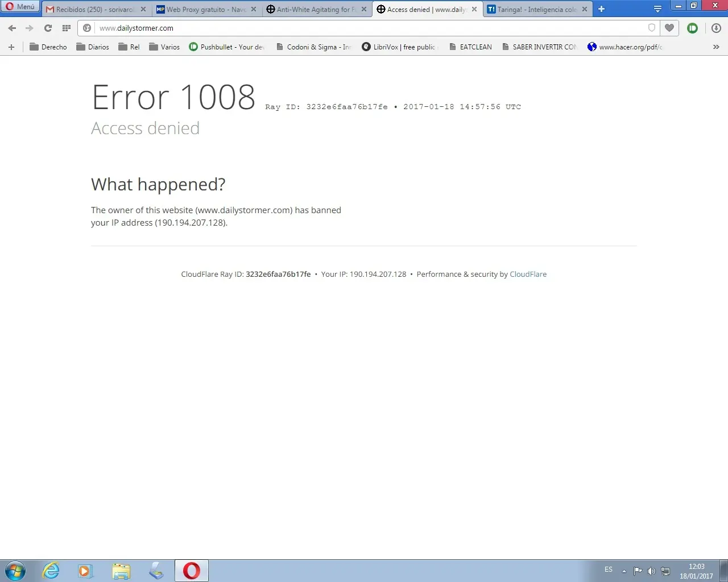Click the address bar showing www.dailystormer.com

coord(370,28)
